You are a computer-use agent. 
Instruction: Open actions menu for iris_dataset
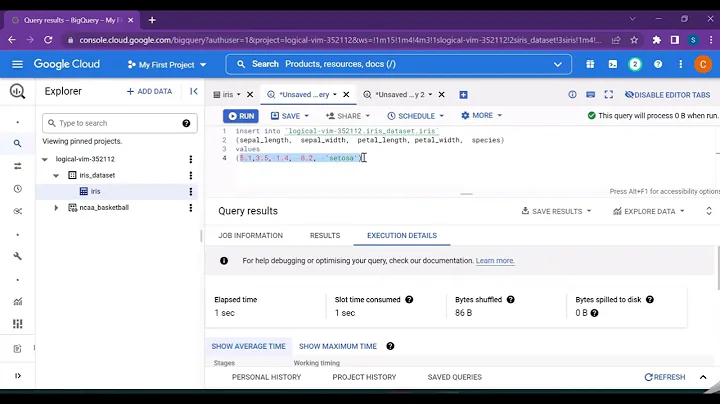tap(191, 175)
